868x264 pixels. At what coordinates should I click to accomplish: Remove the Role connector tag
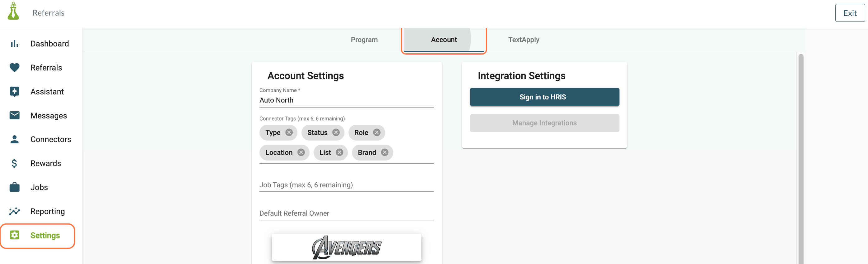pos(377,132)
